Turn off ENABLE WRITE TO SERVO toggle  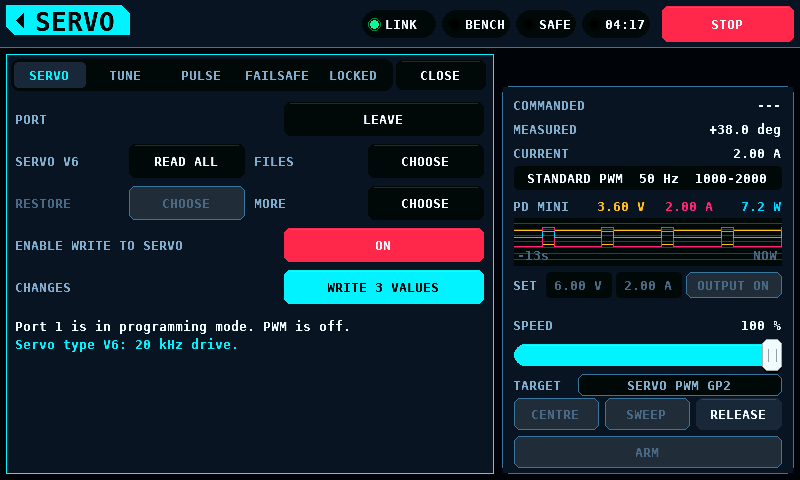pyautogui.click(x=384, y=245)
